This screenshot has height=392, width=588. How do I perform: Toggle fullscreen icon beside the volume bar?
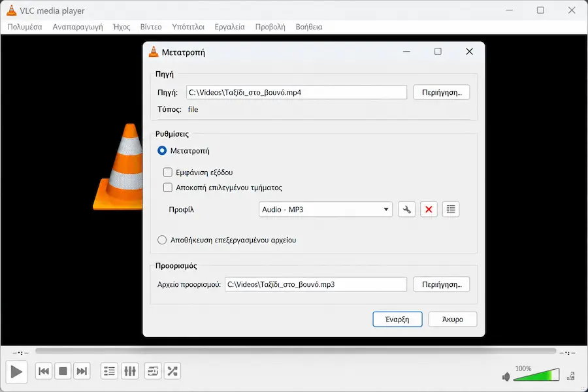click(571, 376)
